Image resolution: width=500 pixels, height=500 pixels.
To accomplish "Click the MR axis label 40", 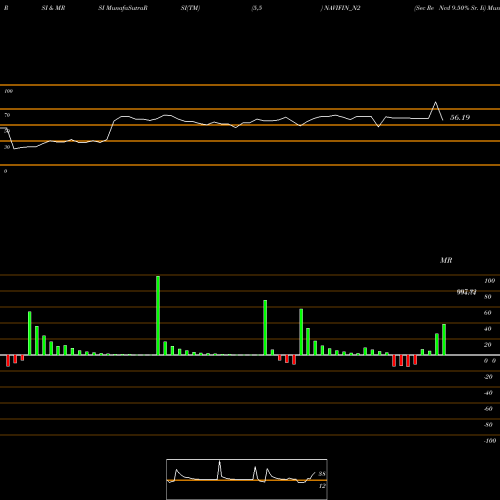I will [488, 329].
